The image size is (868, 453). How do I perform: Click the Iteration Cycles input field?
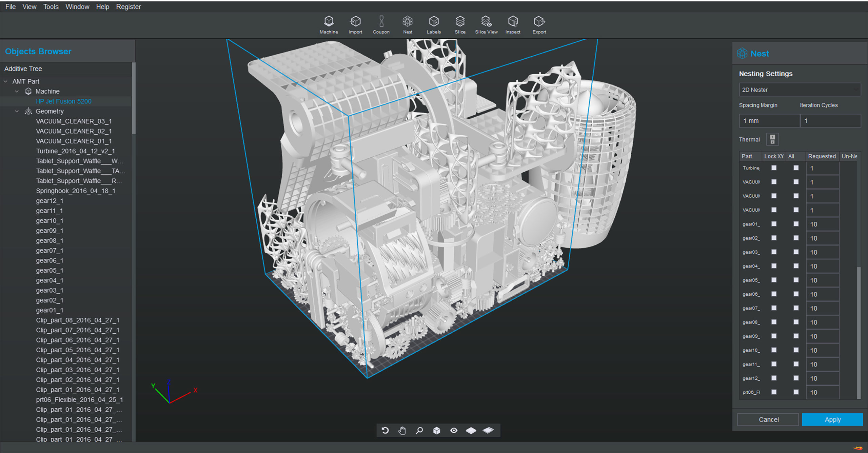(x=830, y=121)
